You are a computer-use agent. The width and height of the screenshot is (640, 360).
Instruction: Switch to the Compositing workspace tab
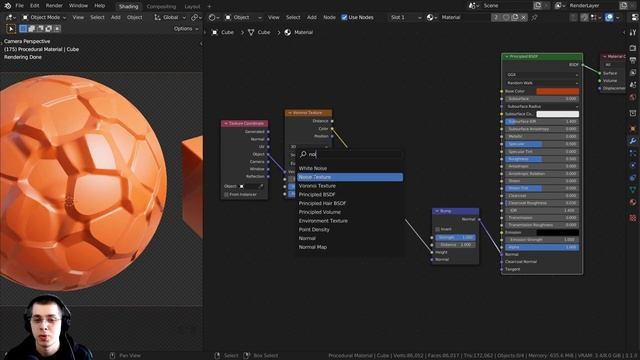(161, 7)
